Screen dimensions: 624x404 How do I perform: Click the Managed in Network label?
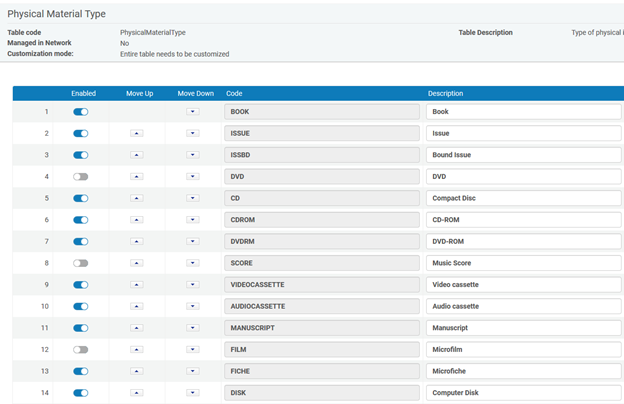[39, 43]
